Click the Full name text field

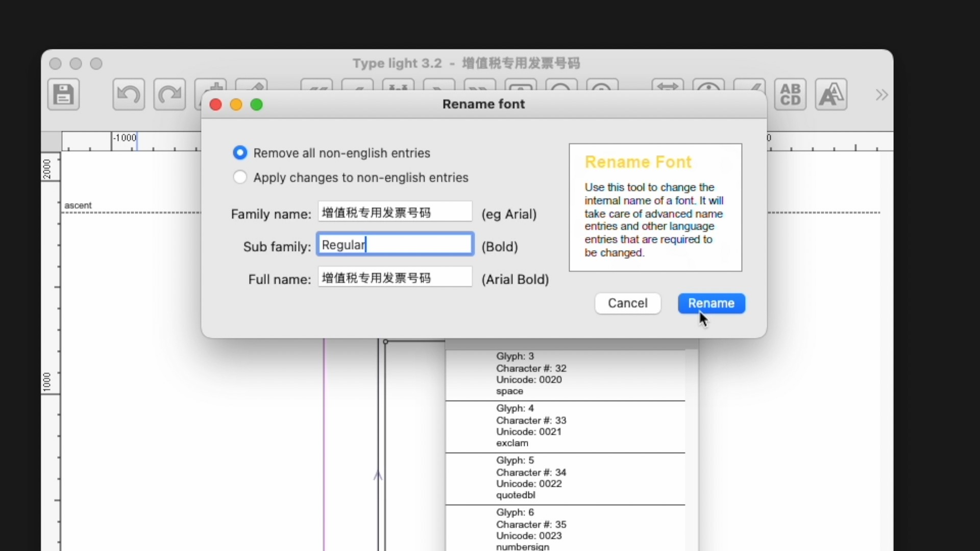(395, 277)
